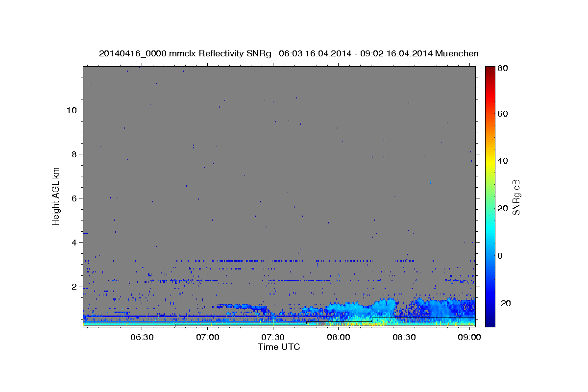The width and height of the screenshot is (588, 392).
Task: Click the 08:30 time tick label
Action: (404, 337)
